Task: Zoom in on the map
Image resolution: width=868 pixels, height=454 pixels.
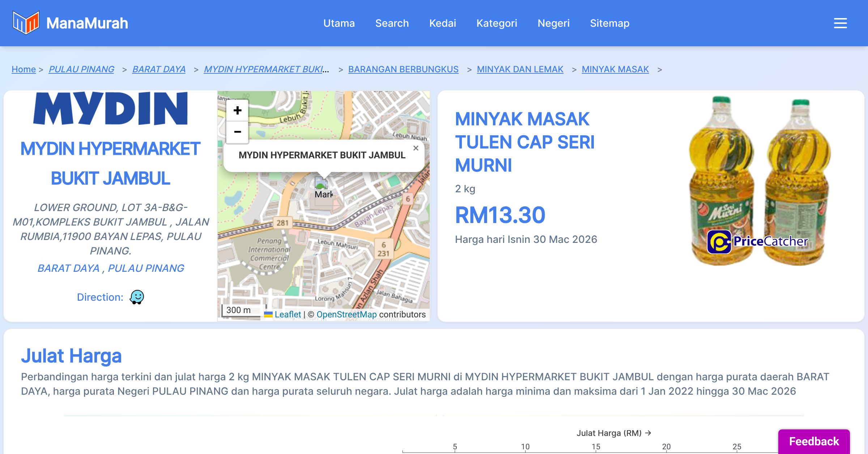Action: click(237, 110)
